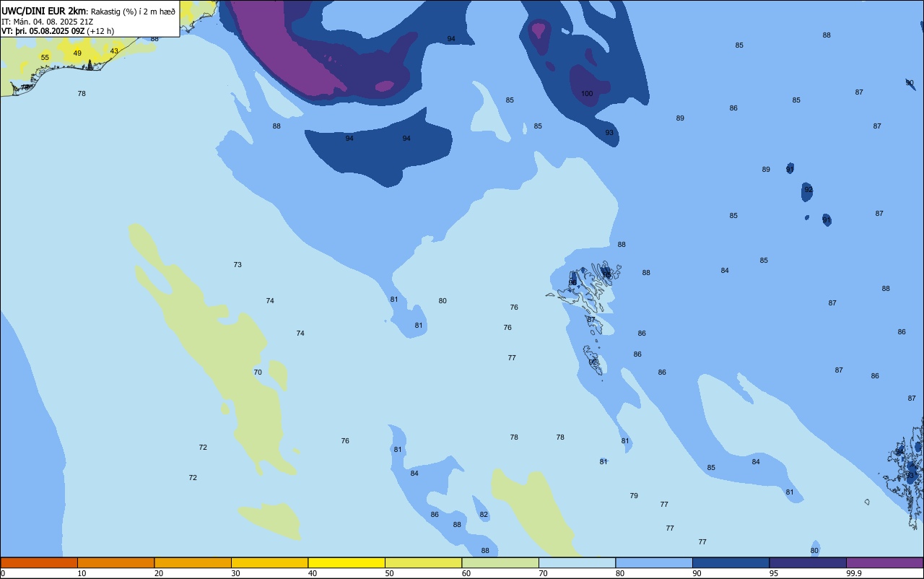The height and width of the screenshot is (579, 924).
Task: Click the '73' humidity value
Action: click(237, 265)
